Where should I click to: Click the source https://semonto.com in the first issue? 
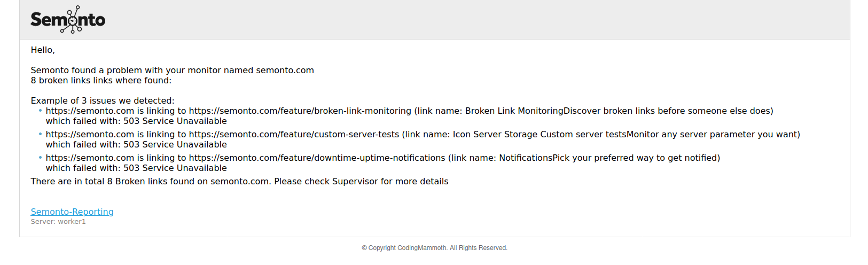coord(90,111)
